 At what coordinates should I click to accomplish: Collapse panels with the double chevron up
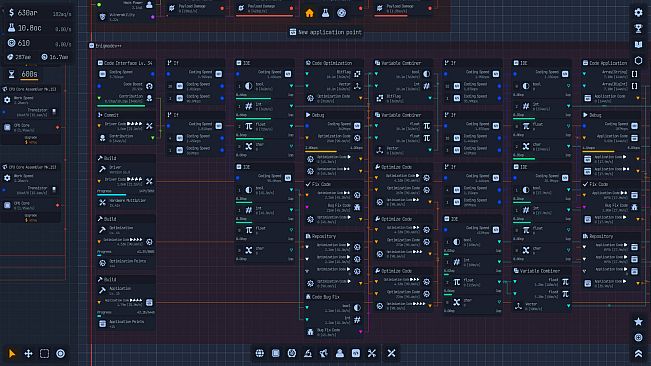[639, 353]
